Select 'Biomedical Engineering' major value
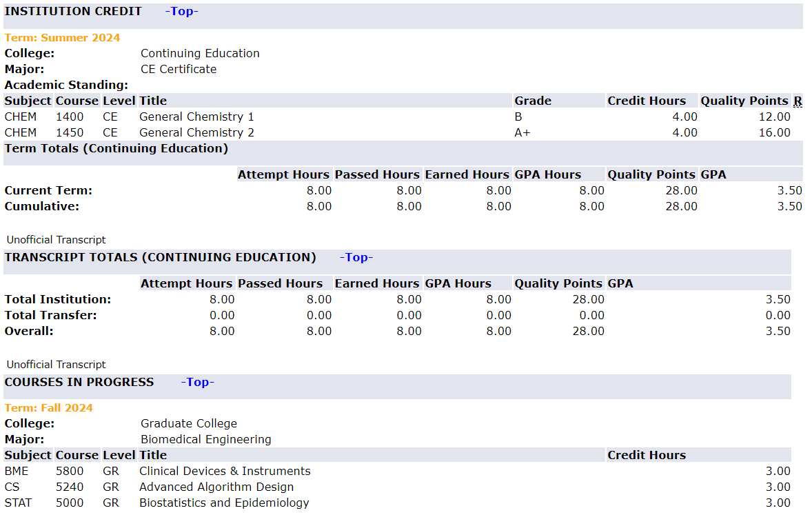This screenshot has width=812, height=526. (206, 440)
